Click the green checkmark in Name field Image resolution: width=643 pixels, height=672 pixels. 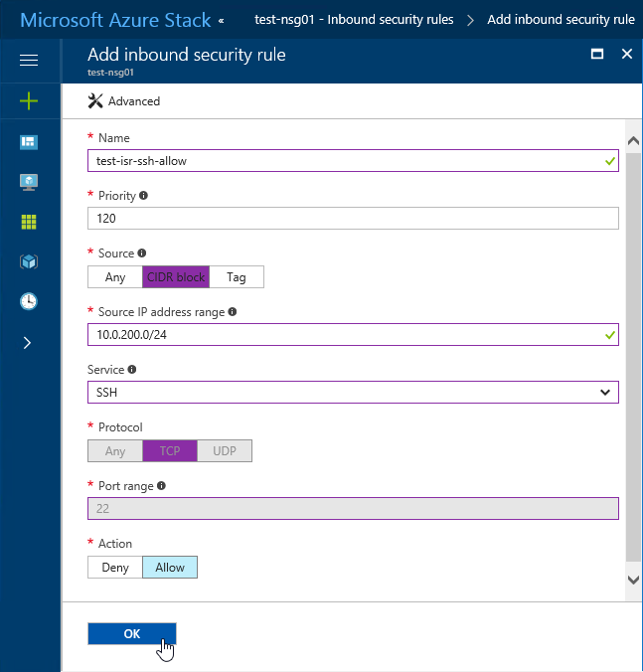coord(610,161)
